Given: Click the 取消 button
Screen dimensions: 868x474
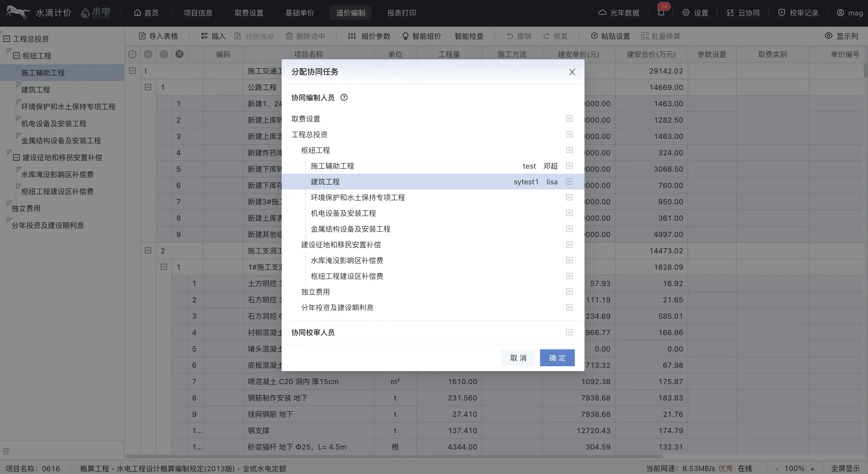Looking at the screenshot, I should [x=518, y=357].
